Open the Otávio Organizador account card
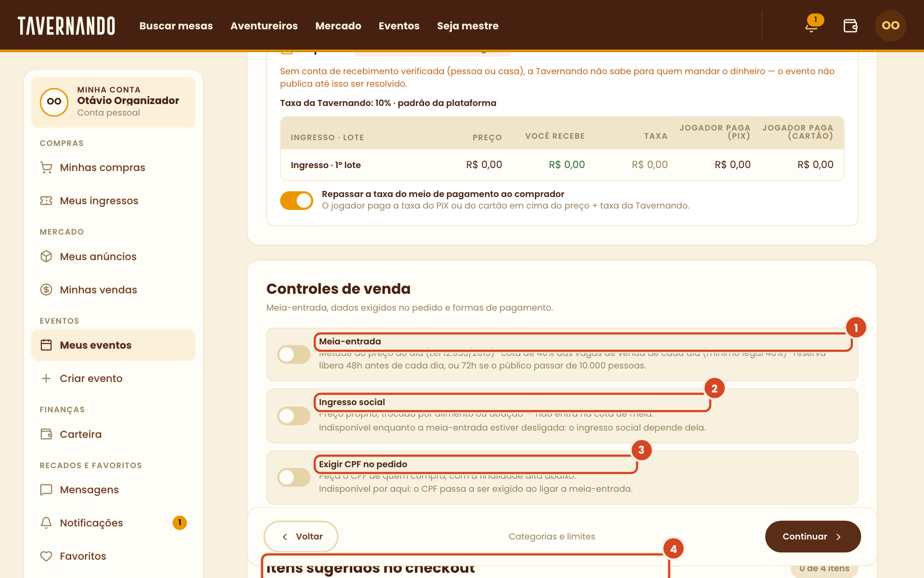Image resolution: width=924 pixels, height=578 pixels. 113,102
